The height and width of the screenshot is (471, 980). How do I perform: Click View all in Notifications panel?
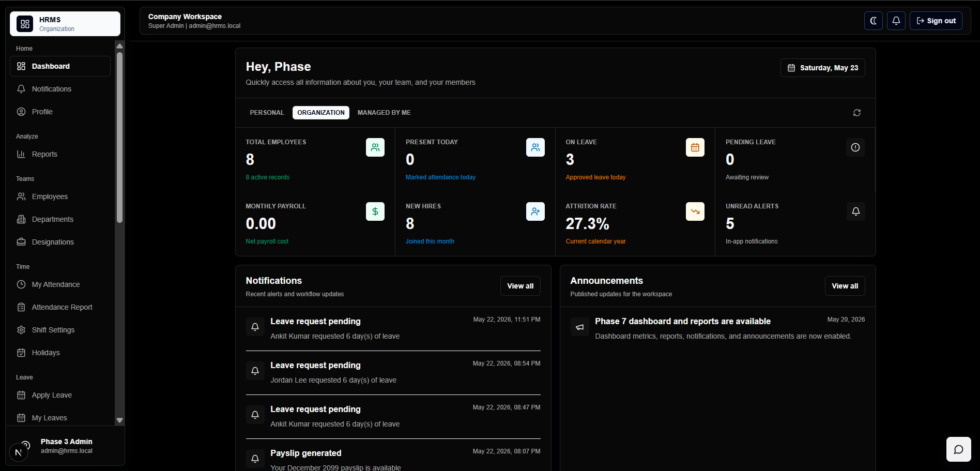[x=520, y=286]
